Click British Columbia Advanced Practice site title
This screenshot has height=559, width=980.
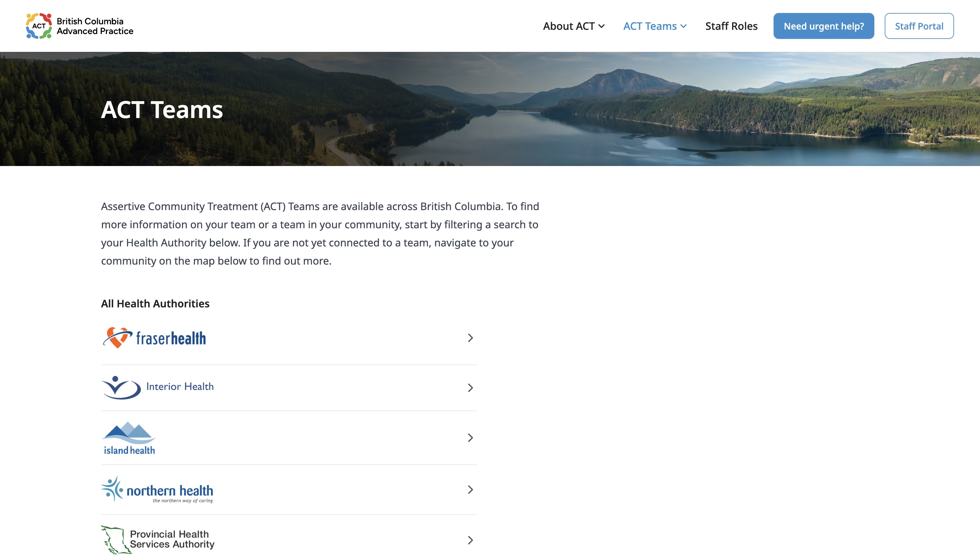[x=95, y=26]
